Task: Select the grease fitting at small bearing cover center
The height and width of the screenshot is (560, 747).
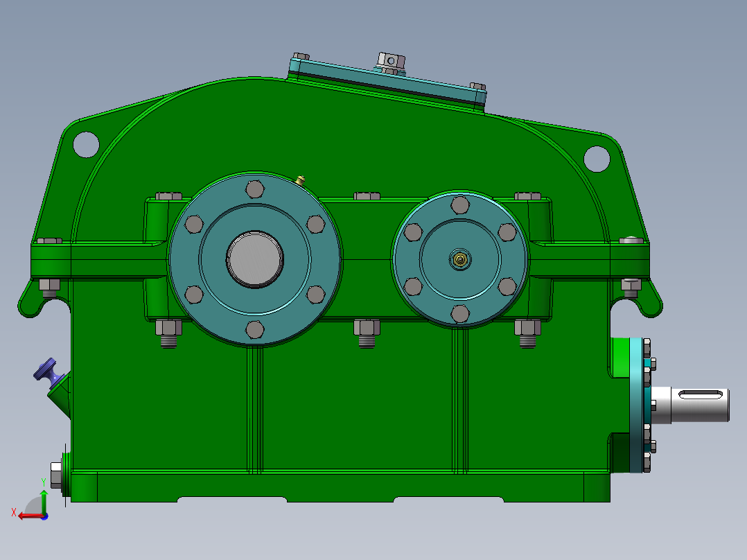Action: pyautogui.click(x=459, y=259)
